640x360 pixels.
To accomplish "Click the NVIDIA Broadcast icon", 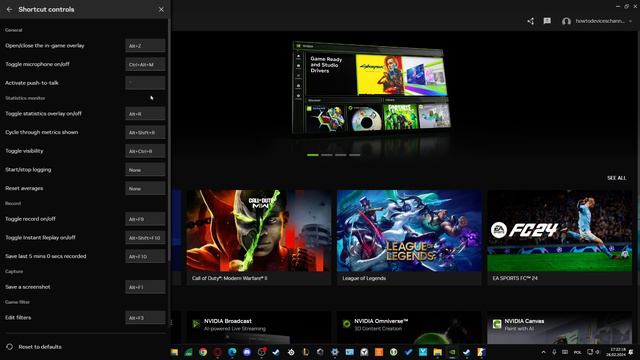I will click(196, 324).
